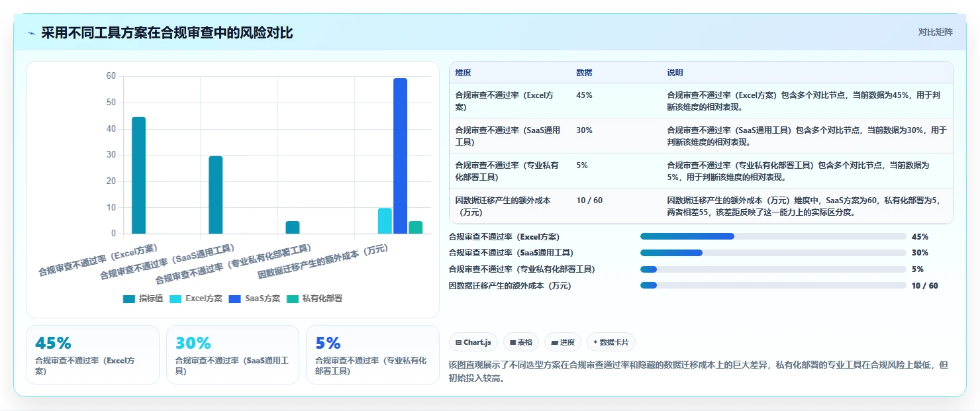The image size is (980, 411).
Task: Click the lightning icon beside the card title
Action: 31,33
